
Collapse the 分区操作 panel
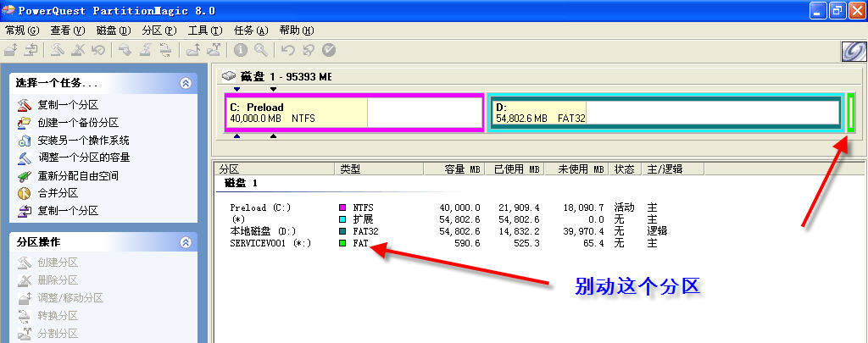(x=186, y=242)
